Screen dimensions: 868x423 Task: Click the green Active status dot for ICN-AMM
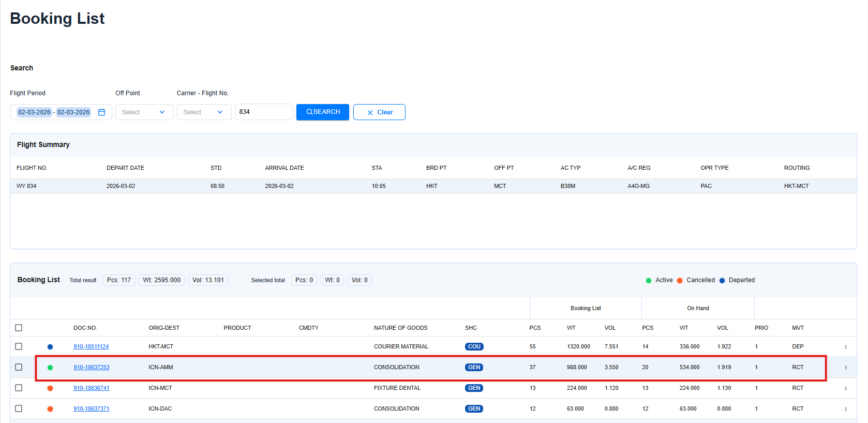click(x=50, y=368)
